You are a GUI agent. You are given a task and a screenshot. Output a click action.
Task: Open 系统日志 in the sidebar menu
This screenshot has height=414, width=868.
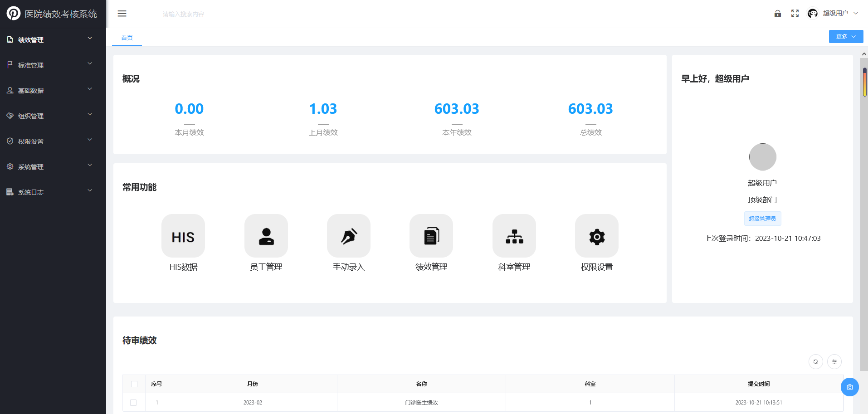(53, 192)
